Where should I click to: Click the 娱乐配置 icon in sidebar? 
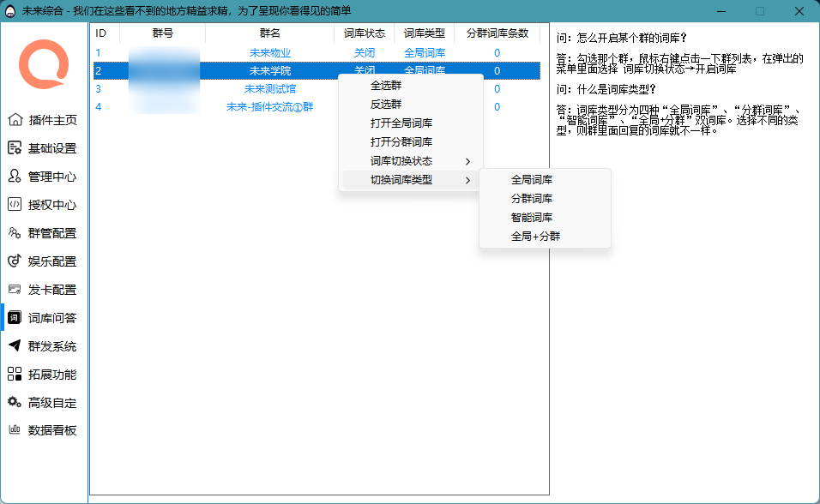pyautogui.click(x=15, y=261)
